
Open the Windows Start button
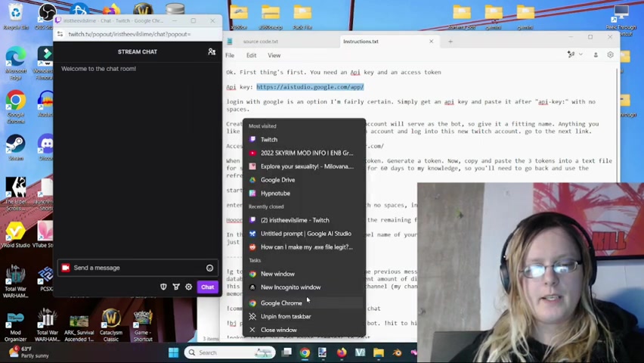[173, 352]
